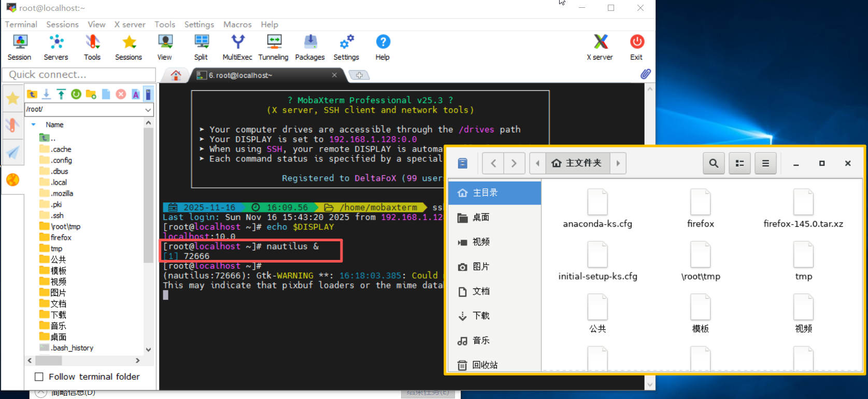
Task: Open 回收站 in Nautilus sidebar
Action: [494, 365]
